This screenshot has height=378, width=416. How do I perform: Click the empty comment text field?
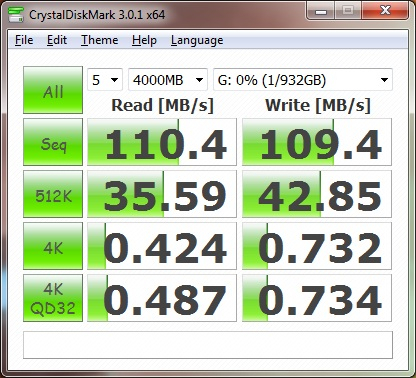208,345
